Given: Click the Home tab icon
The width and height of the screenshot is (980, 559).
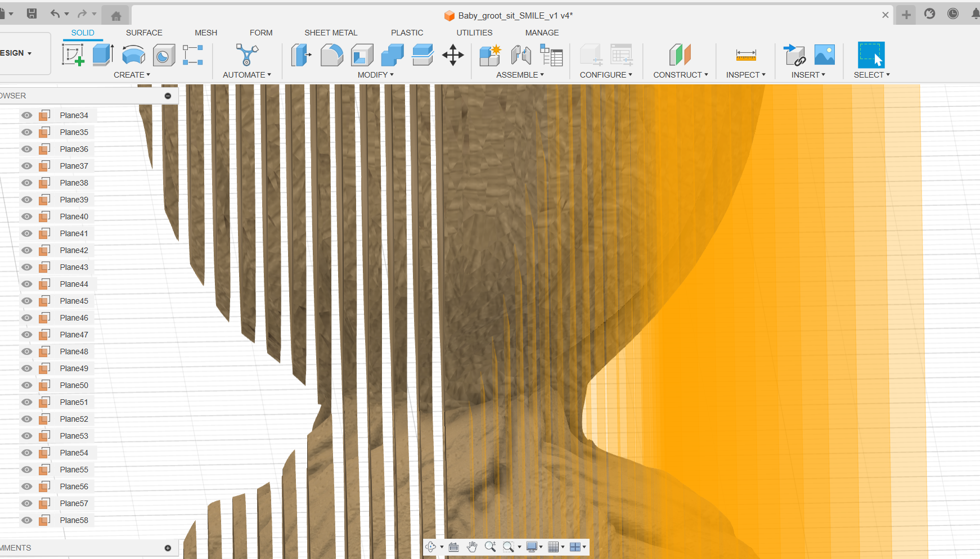Looking at the screenshot, I should 116,16.
